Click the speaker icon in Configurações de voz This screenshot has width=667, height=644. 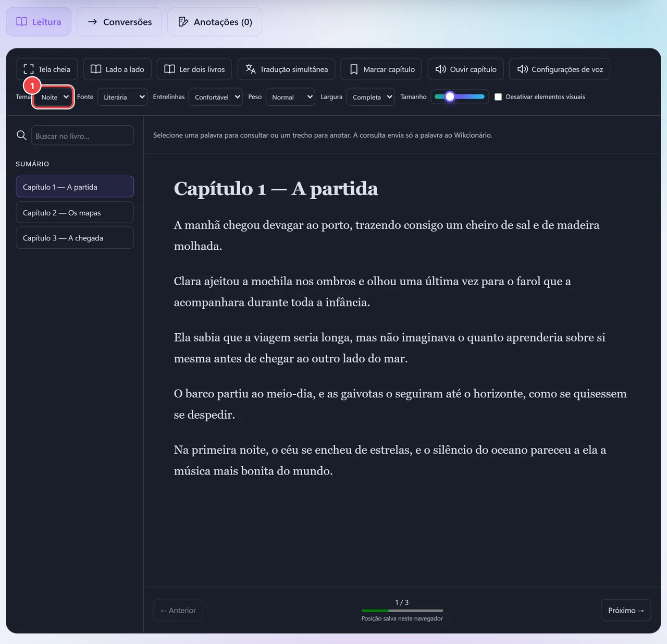[x=523, y=69]
